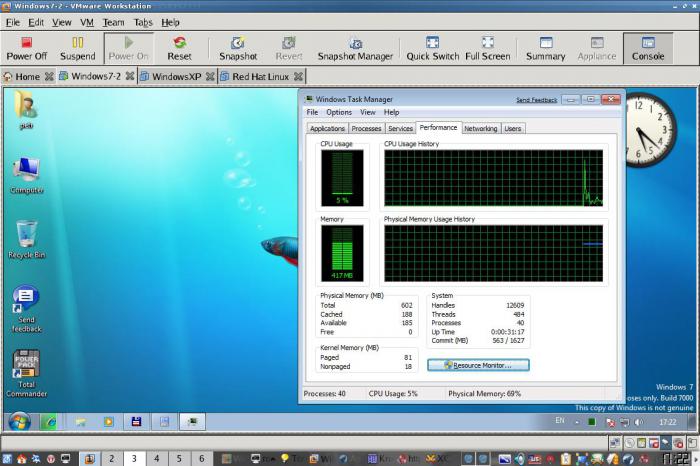The height and width of the screenshot is (466, 700).
Task: Open Task Manager Help menu
Action: click(391, 112)
